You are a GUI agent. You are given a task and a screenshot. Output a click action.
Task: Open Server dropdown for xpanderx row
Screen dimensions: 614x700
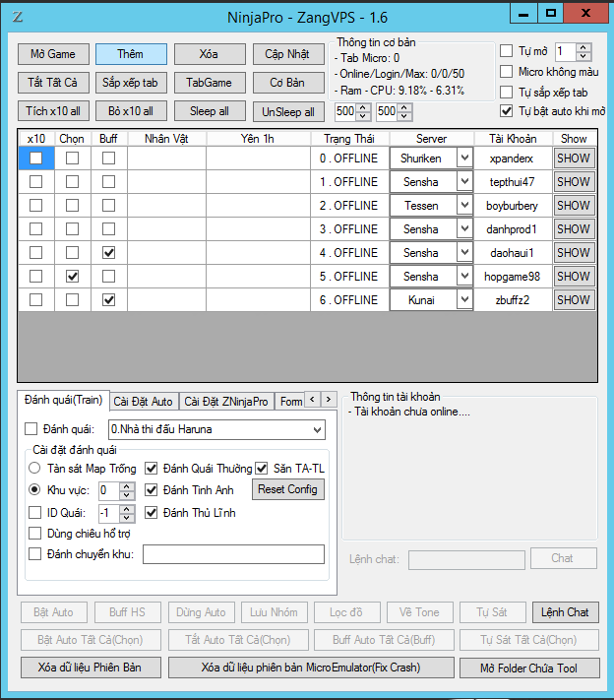click(464, 158)
